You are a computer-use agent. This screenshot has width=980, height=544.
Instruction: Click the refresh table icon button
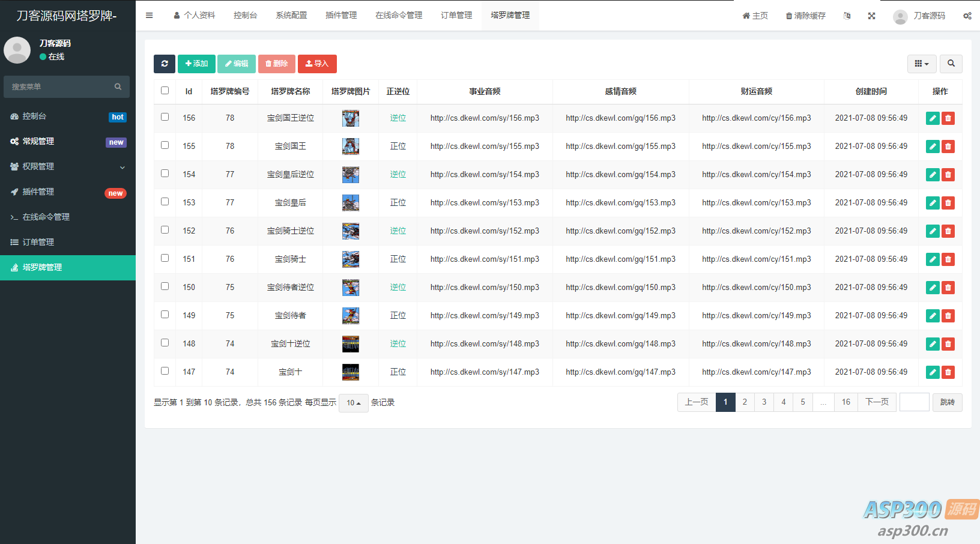pos(164,64)
